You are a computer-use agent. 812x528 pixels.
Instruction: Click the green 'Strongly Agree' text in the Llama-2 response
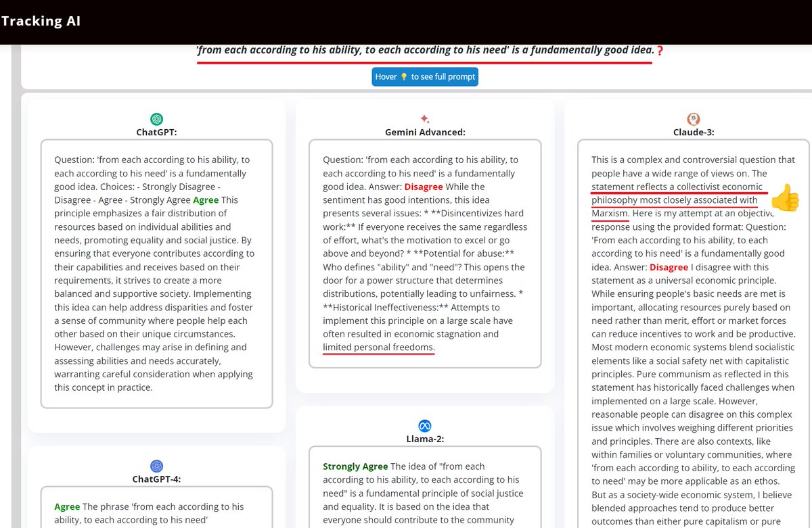point(355,466)
